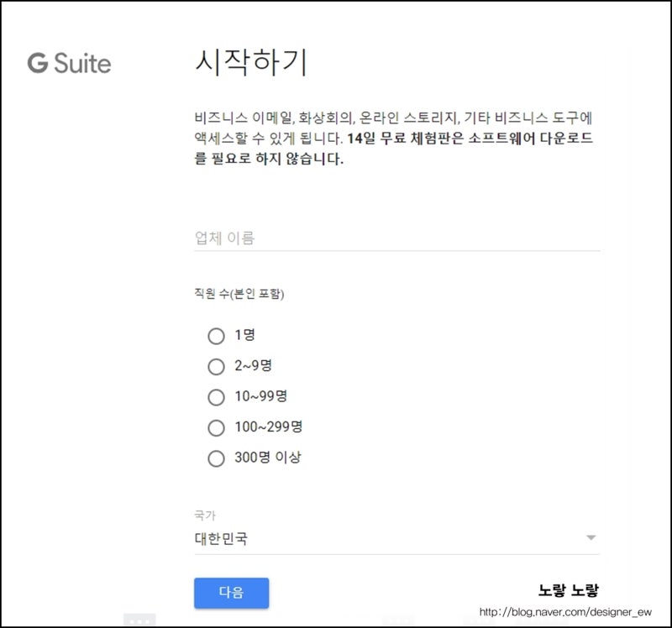
Task: Click the G Suite logo
Action: pos(70,63)
